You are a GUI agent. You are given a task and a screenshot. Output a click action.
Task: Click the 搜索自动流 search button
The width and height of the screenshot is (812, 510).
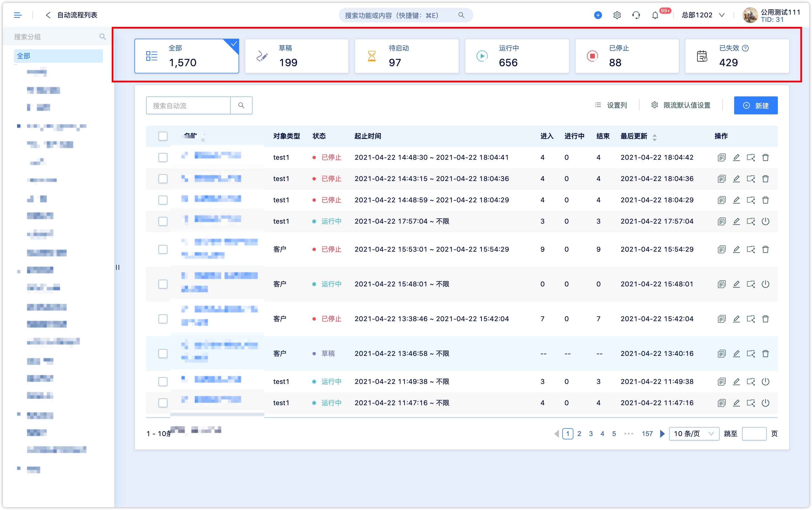point(241,105)
